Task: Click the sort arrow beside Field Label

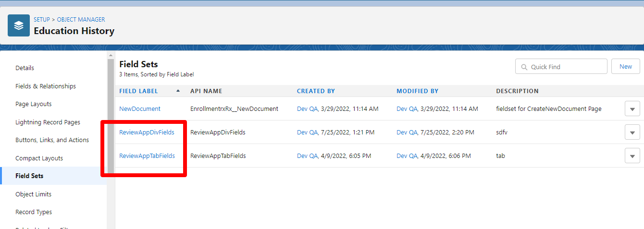Action: point(178,91)
